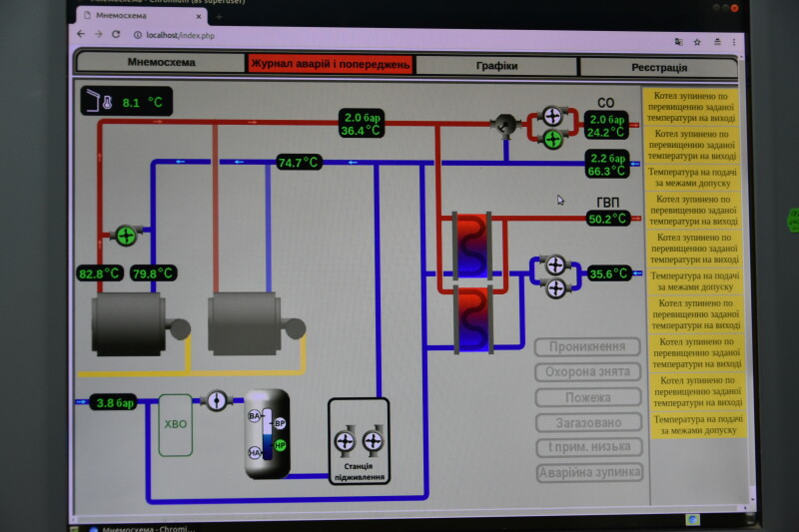Viewport: 799px width, 532px height.
Task: Click the Проникнення status indicator
Action: [587, 346]
